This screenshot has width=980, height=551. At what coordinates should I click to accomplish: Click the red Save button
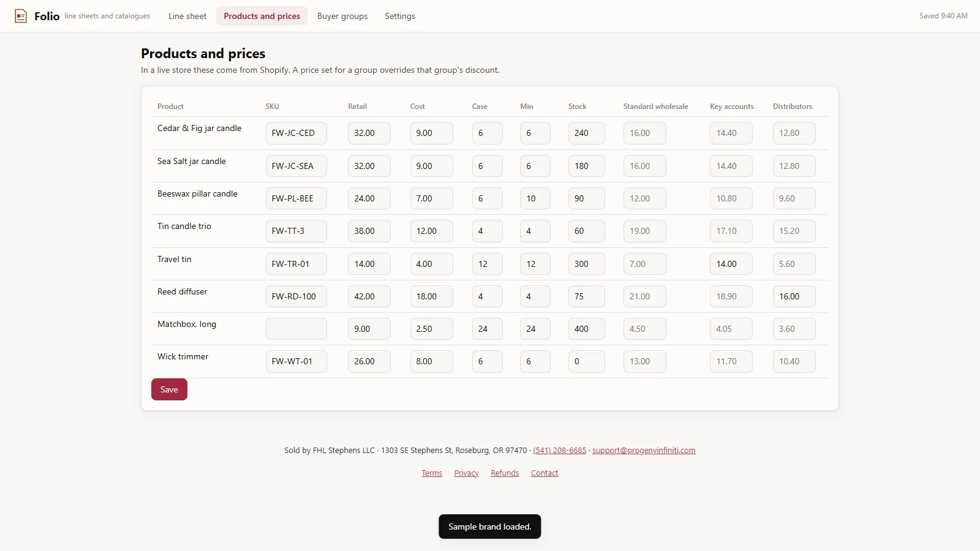[x=169, y=389]
